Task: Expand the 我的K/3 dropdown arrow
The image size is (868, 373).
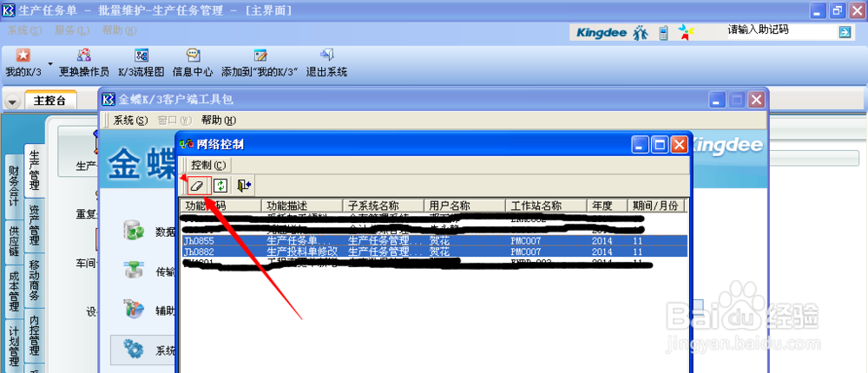Action: [50, 63]
